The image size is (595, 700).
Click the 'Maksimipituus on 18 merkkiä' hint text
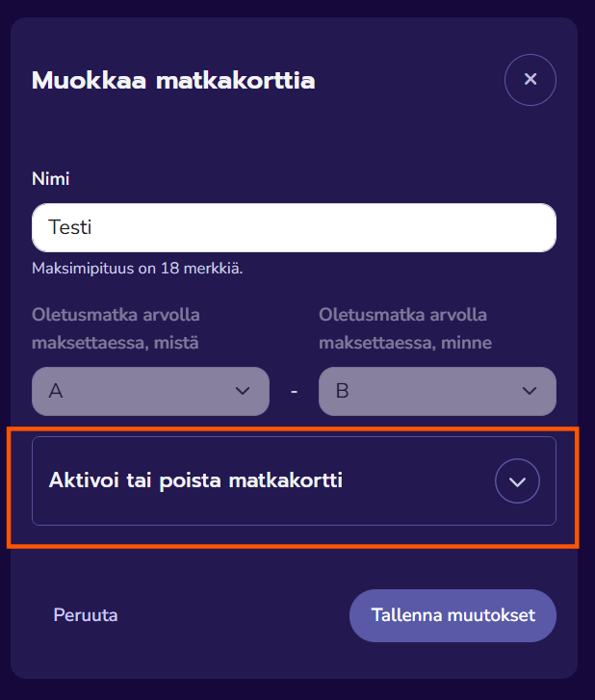(137, 268)
